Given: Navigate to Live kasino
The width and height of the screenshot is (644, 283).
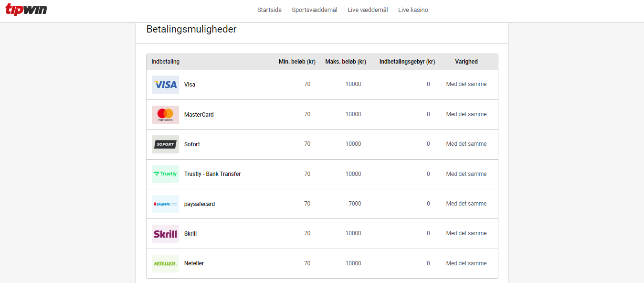Looking at the screenshot, I should [413, 10].
